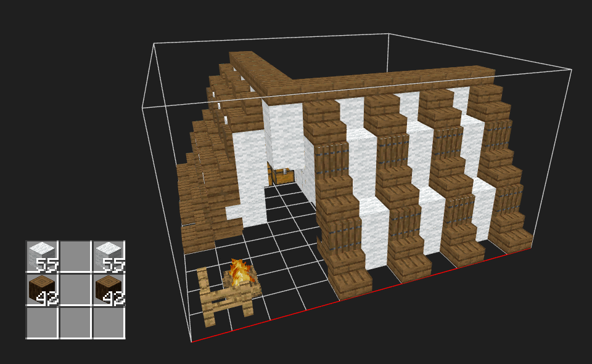Click the empty bottom-center grid slot
Screen dimensions: 592x364
click(x=75, y=323)
